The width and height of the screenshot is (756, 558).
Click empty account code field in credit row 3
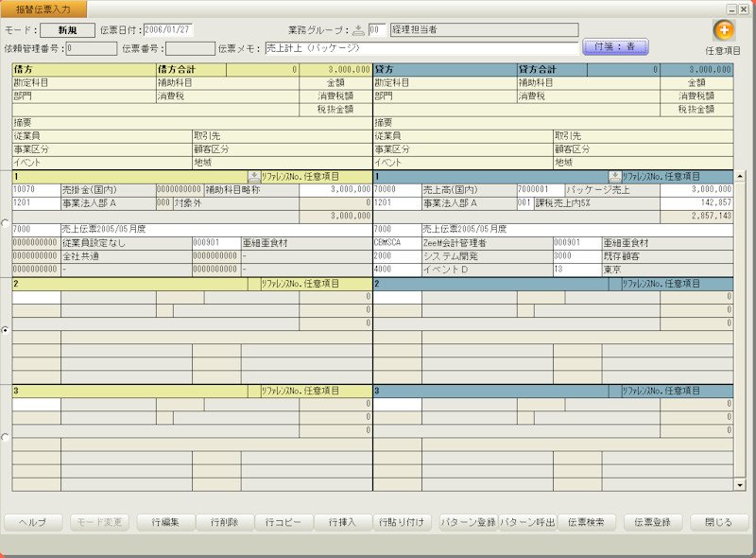coord(398,405)
